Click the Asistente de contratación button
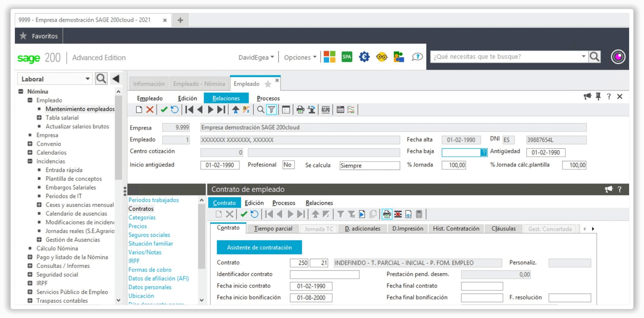The width and height of the screenshot is (644, 318). tap(259, 247)
